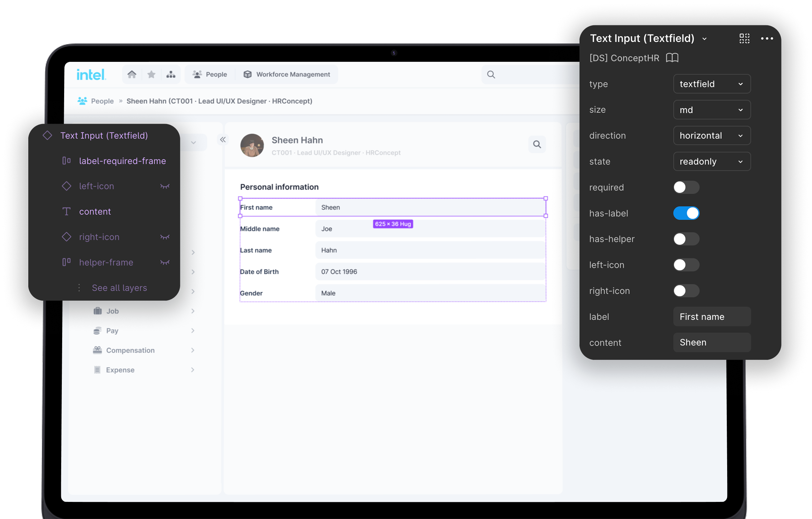Click the [DS] ConceptHR library name
This screenshot has width=812, height=519.
[x=624, y=58]
